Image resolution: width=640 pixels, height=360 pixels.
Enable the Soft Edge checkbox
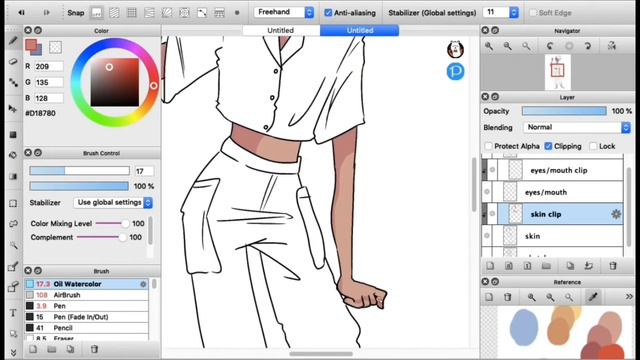pyautogui.click(x=533, y=13)
